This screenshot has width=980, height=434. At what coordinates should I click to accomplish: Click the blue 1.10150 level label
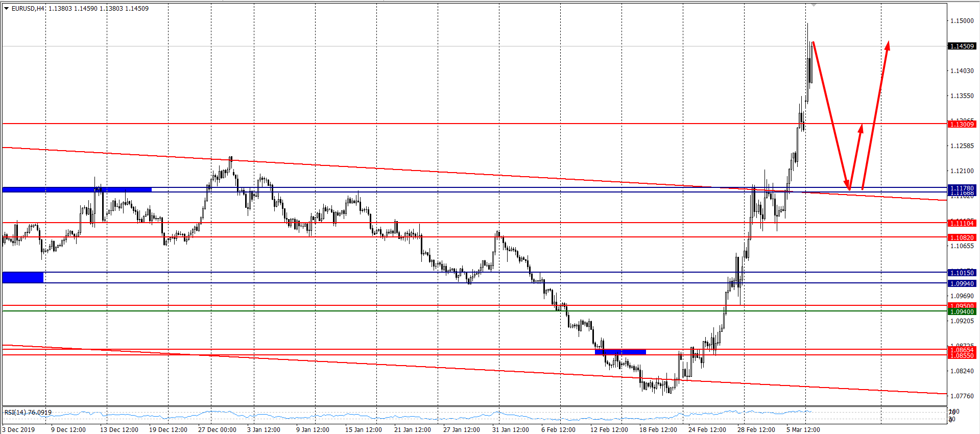click(x=962, y=273)
